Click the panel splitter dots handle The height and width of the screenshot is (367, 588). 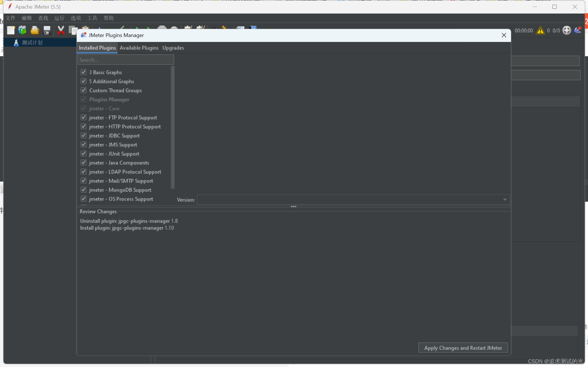(293, 207)
